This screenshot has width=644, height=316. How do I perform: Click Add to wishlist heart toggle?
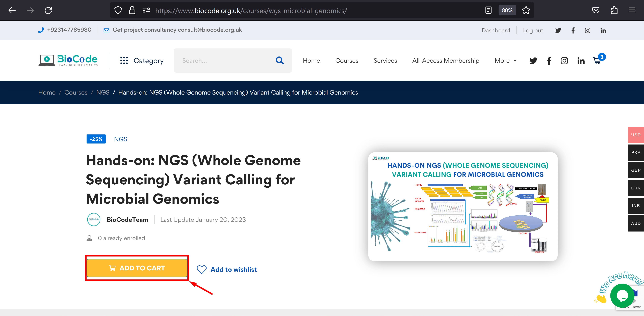(202, 270)
